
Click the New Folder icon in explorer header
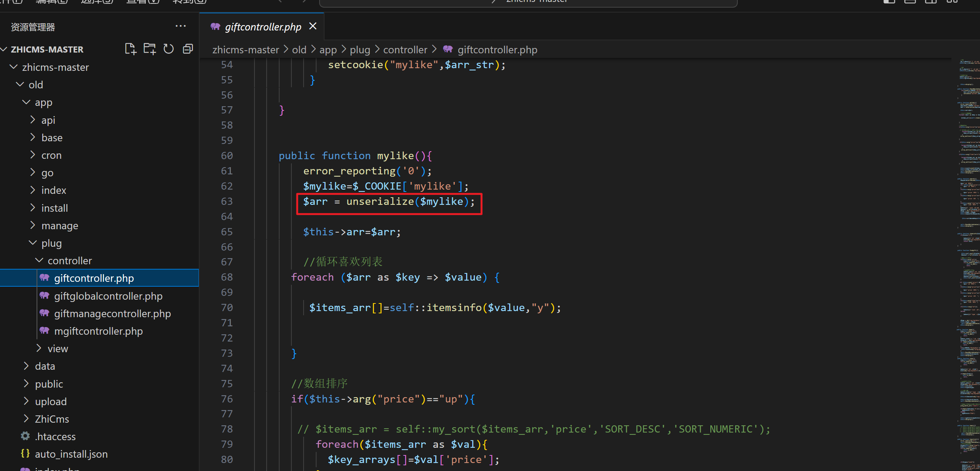pyautogui.click(x=150, y=49)
